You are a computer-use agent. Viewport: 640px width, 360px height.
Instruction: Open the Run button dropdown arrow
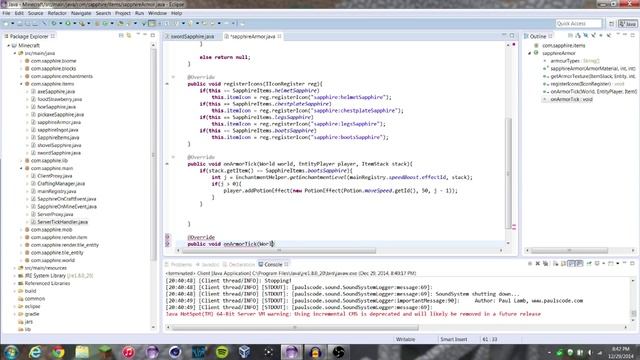coord(74,23)
